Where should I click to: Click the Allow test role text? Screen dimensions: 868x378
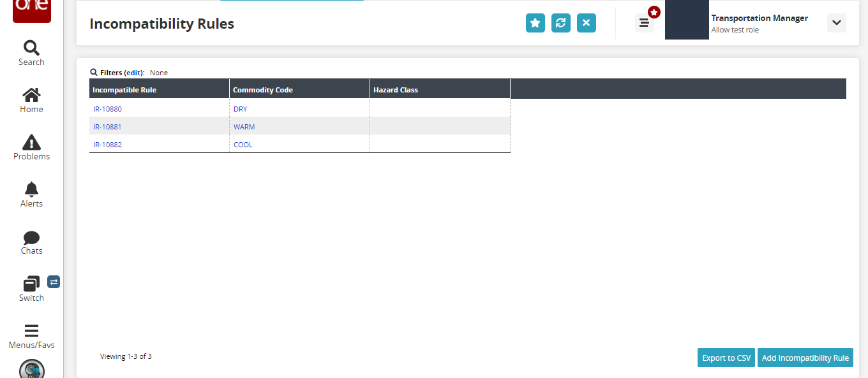pos(735,30)
